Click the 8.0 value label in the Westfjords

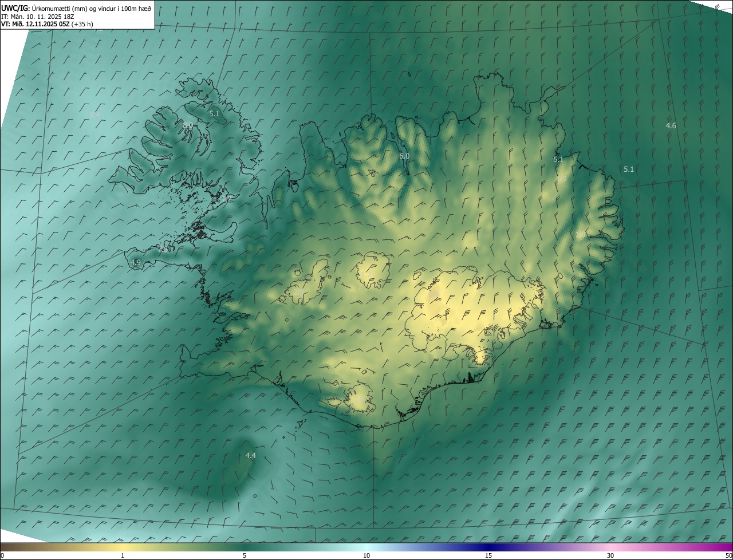click(x=188, y=125)
